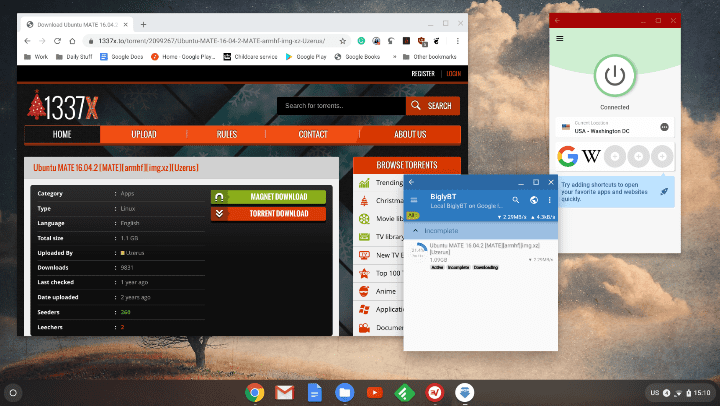Open the Upload tab on 1337x
720x406 pixels.
tap(143, 134)
